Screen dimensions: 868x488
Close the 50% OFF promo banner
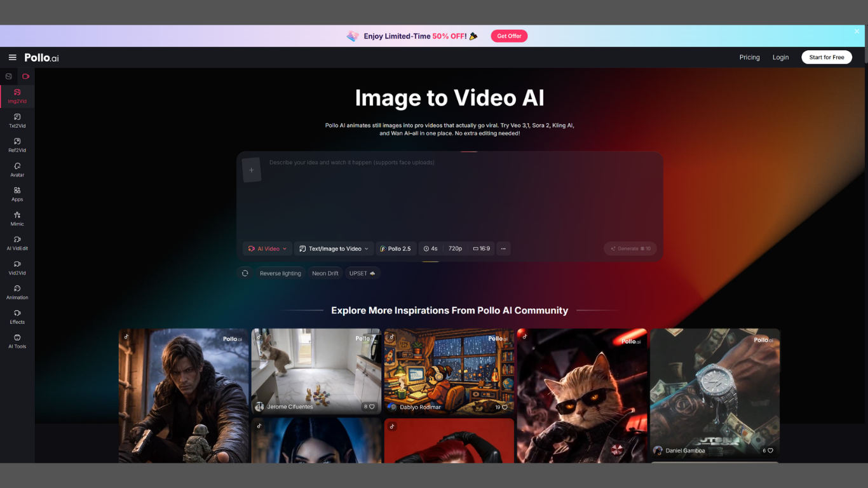click(x=857, y=31)
